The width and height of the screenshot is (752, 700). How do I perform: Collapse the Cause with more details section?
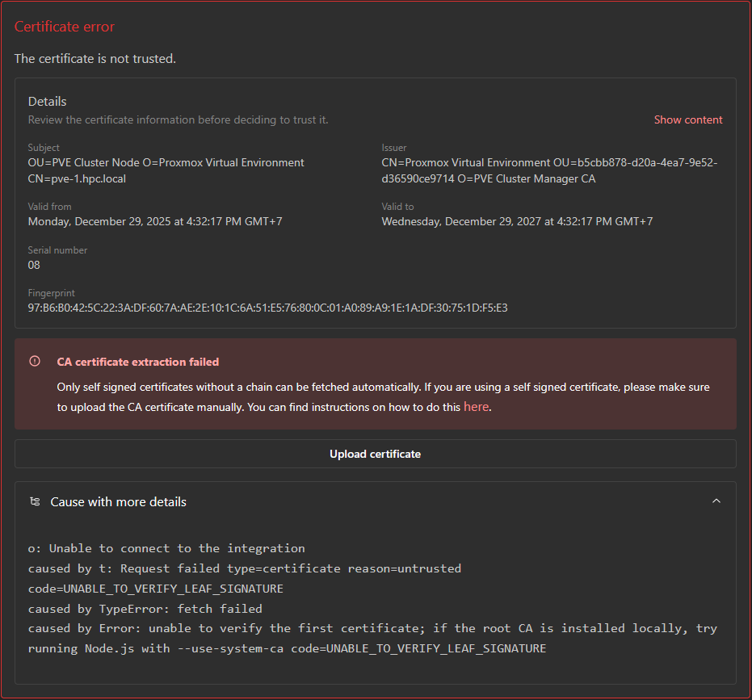pos(716,501)
